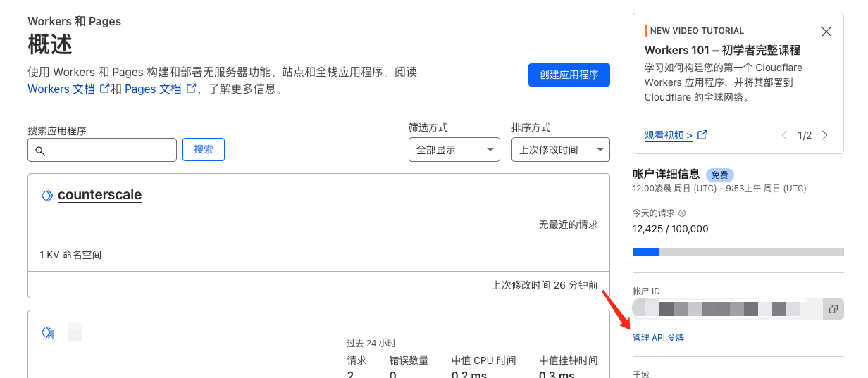Click the 免费 plan badge
868x378 pixels.
(x=720, y=175)
